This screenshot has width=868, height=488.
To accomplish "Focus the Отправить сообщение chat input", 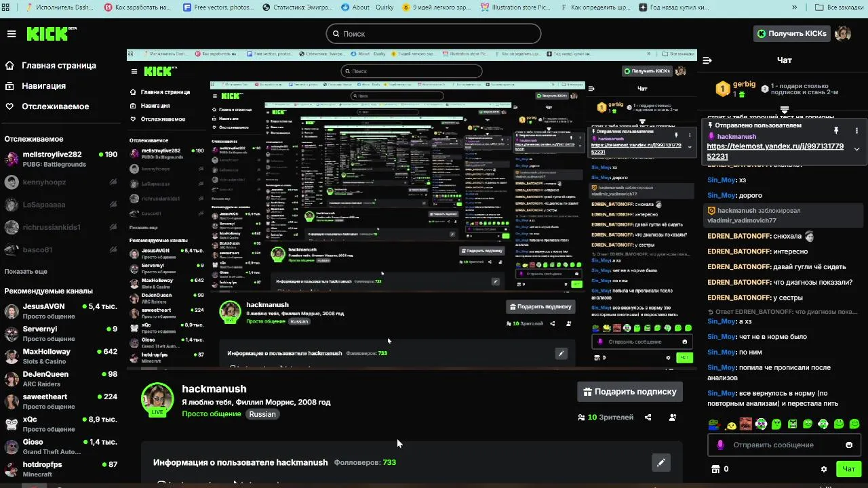I will coord(785,445).
